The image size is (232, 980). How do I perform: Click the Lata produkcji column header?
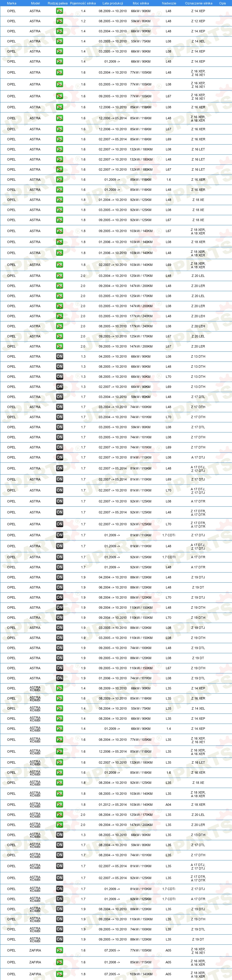(113, 4)
